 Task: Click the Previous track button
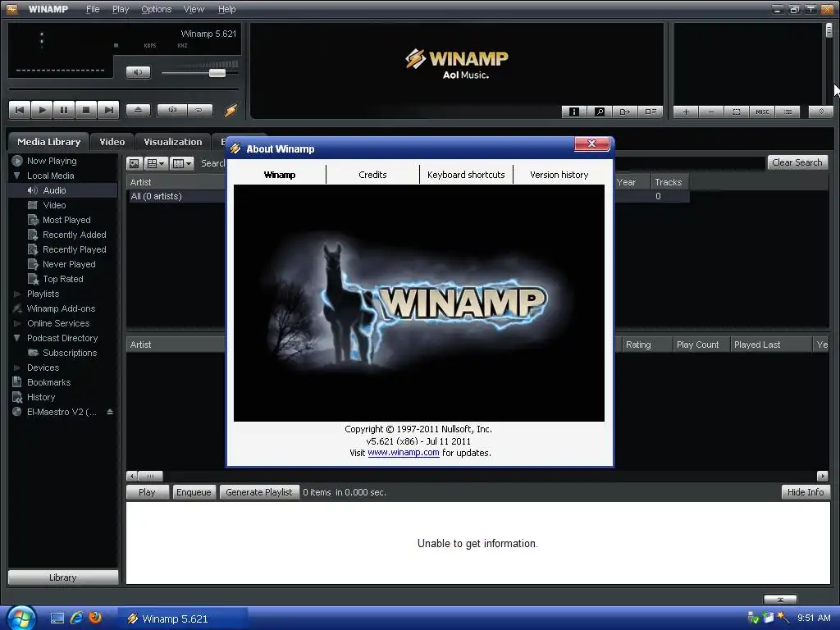click(20, 110)
